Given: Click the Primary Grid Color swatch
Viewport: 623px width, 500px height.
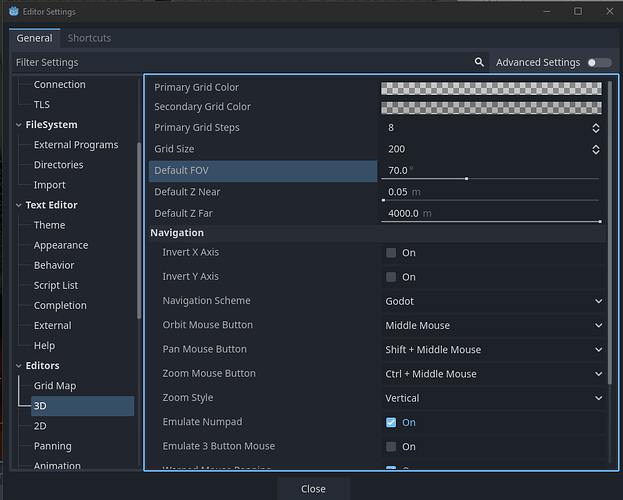Looking at the screenshot, I should (x=490, y=87).
